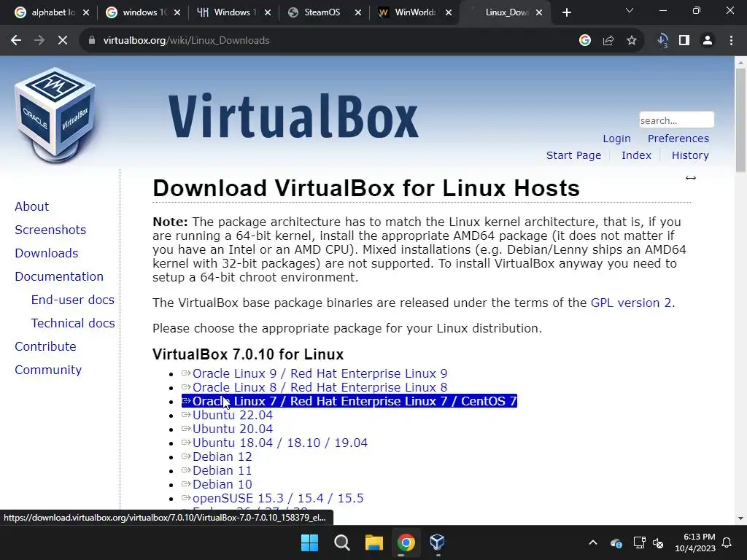Open Downloads in the sidebar

(x=46, y=253)
